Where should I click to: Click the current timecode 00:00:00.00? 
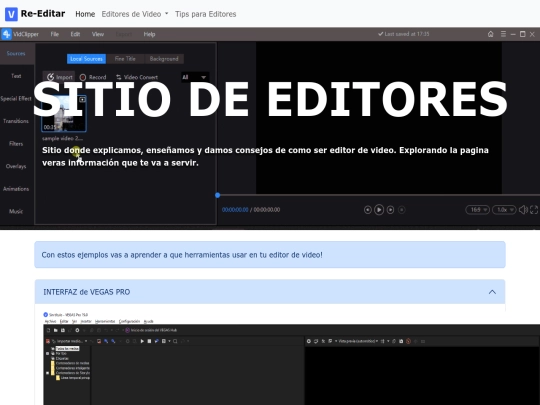click(235, 210)
